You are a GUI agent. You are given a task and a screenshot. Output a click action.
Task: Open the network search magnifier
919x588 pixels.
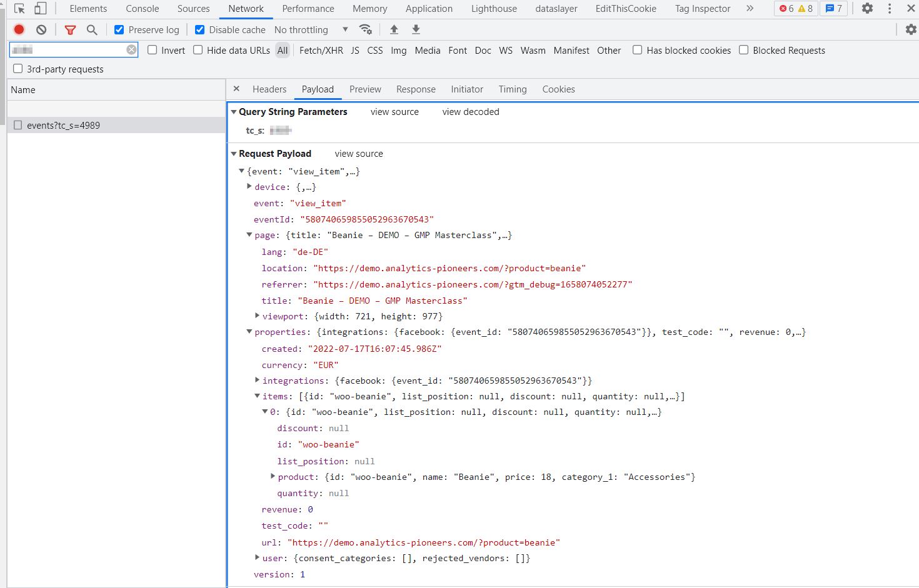(x=92, y=29)
